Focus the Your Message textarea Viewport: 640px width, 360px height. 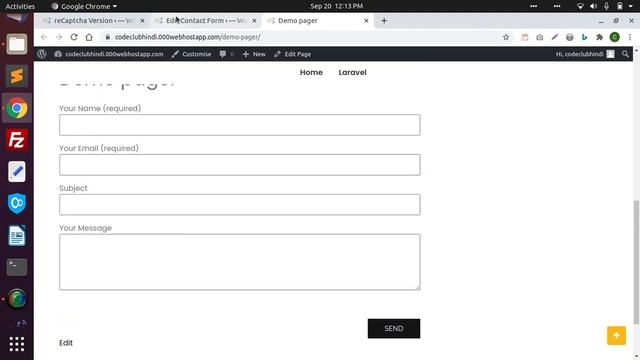click(x=240, y=262)
